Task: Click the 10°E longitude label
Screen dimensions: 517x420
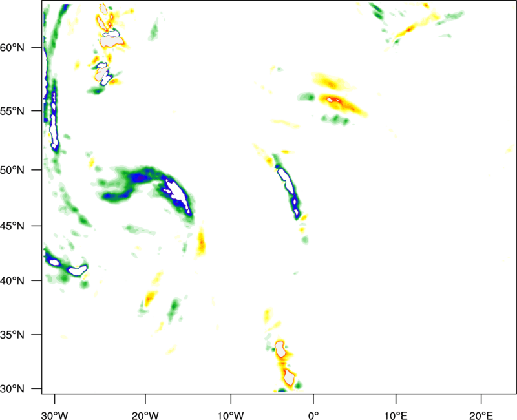Action: coord(396,415)
